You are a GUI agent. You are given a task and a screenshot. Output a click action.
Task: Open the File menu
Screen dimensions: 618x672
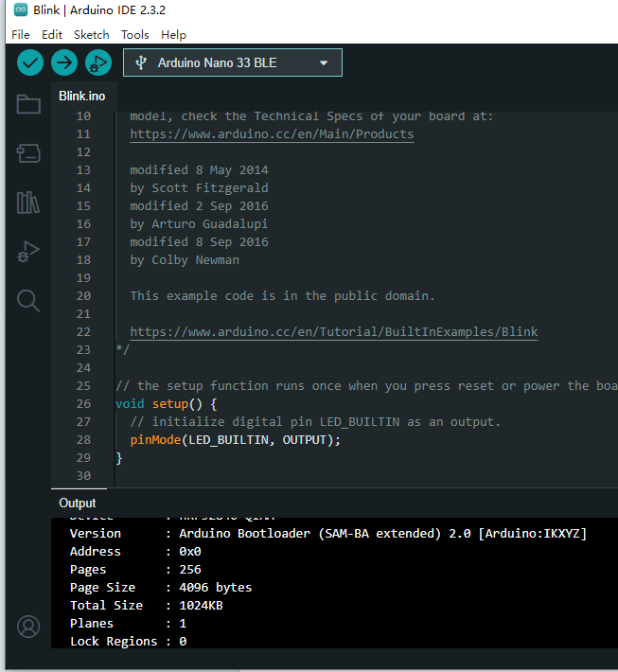coord(21,34)
